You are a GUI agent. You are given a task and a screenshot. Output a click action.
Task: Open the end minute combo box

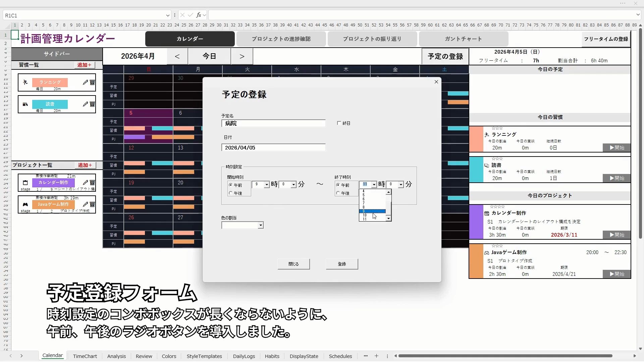pyautogui.click(x=400, y=185)
